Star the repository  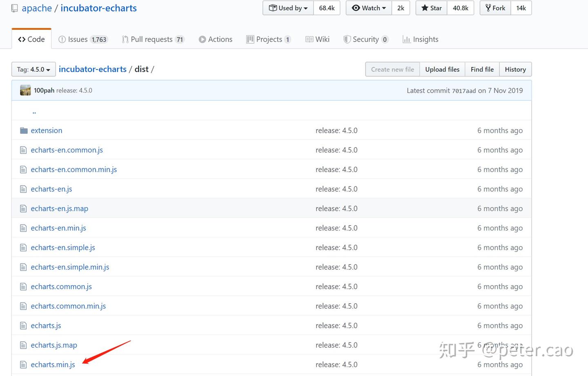(x=432, y=8)
